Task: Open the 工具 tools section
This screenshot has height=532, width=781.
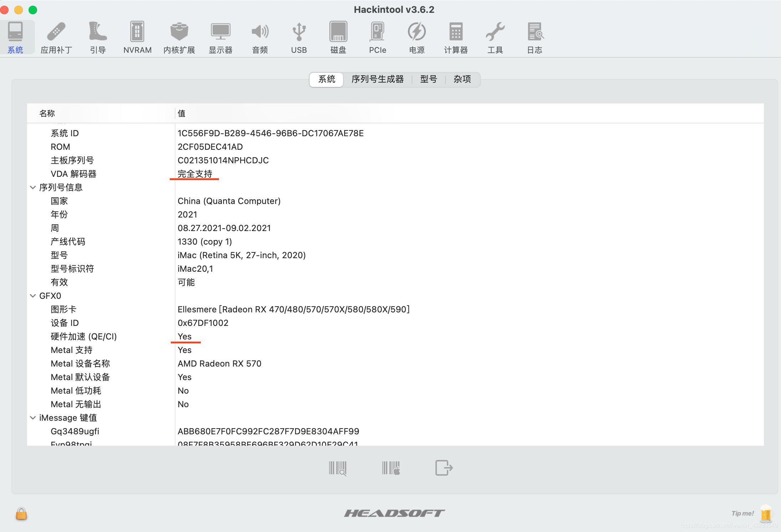Action: (495, 38)
